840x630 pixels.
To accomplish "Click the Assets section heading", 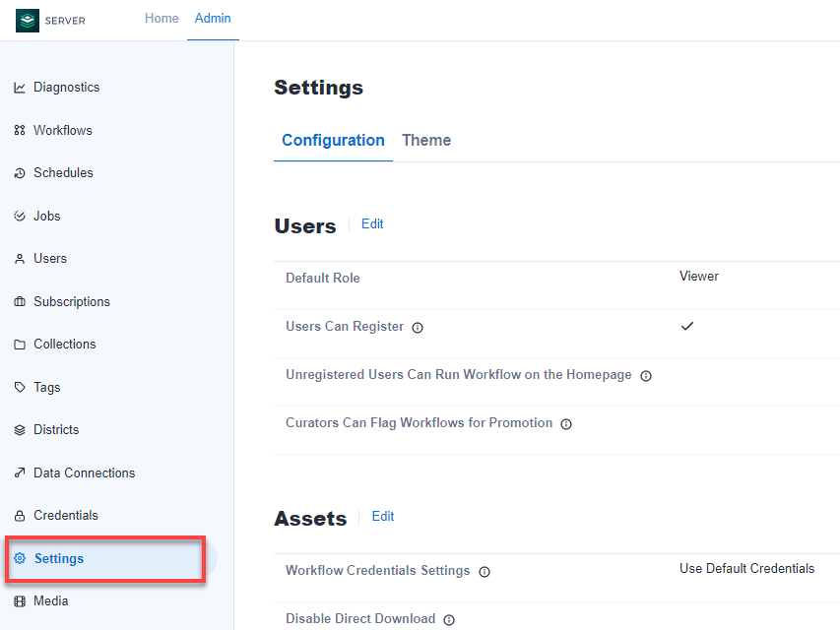I will 310,519.
